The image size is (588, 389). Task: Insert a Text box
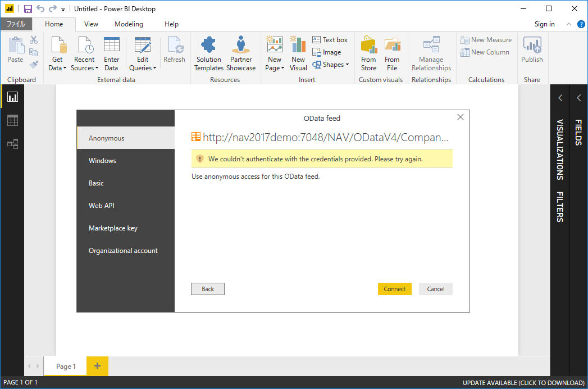pos(330,40)
